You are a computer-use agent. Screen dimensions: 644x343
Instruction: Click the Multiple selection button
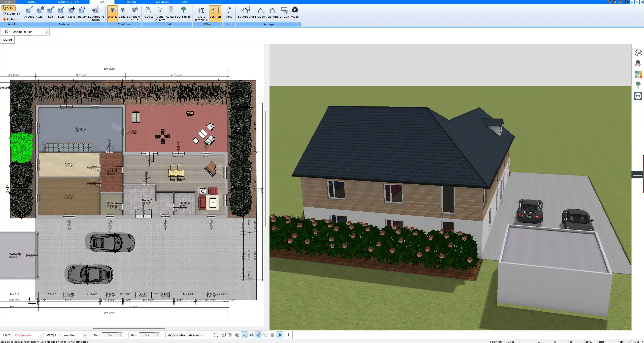(x=12, y=14)
